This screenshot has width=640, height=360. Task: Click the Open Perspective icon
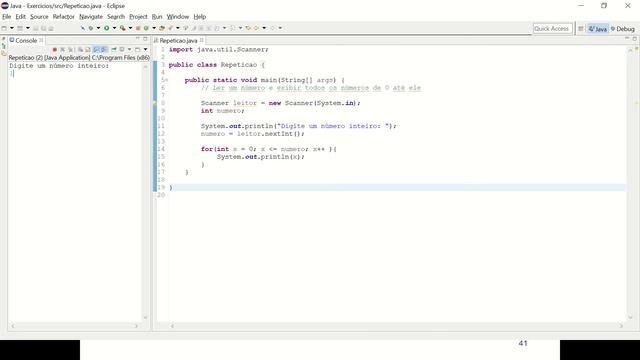click(580, 29)
